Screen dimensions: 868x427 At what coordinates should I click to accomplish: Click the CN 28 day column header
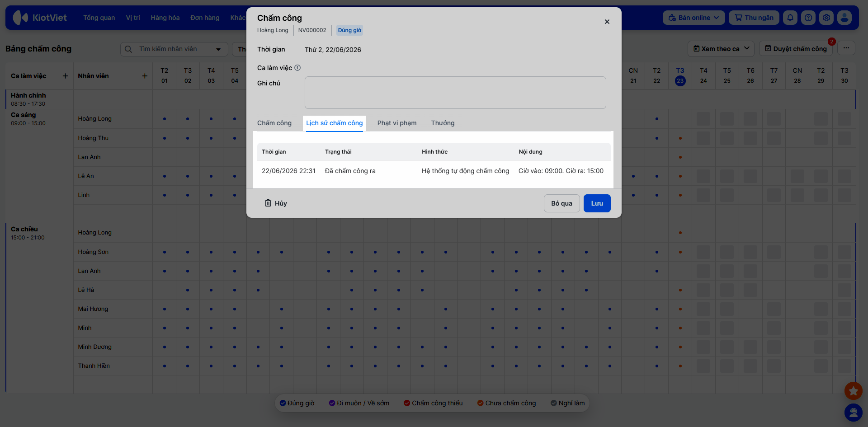tap(797, 76)
